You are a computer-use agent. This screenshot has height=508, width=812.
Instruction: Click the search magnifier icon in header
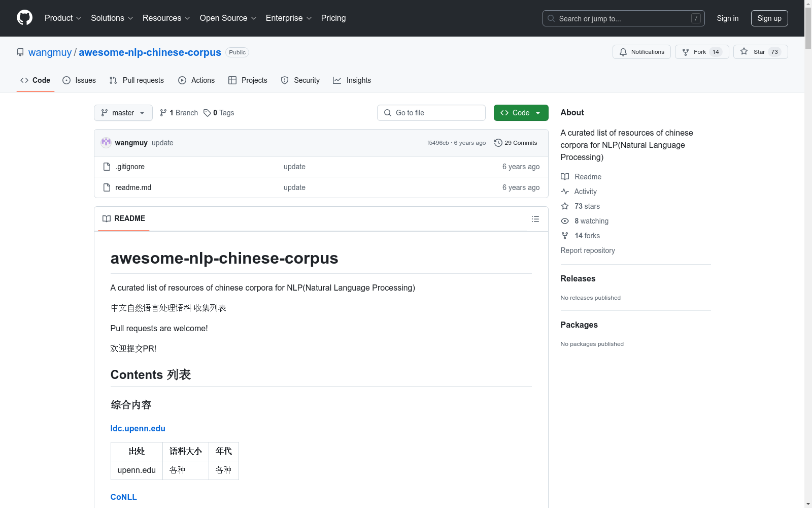pyautogui.click(x=551, y=18)
